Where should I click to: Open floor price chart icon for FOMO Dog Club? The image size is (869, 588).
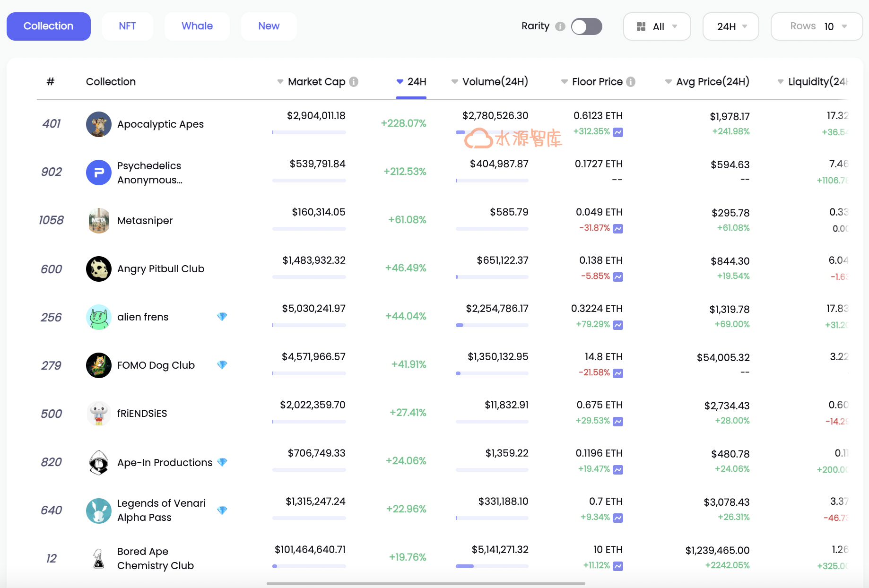[x=618, y=373]
